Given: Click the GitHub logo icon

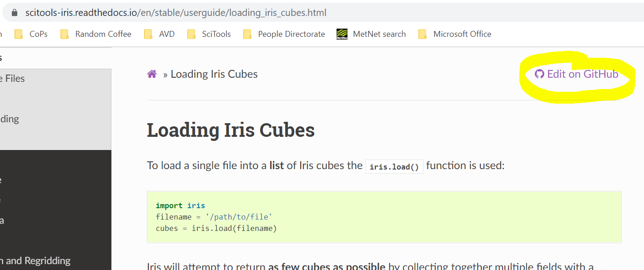Looking at the screenshot, I should tap(541, 74).
